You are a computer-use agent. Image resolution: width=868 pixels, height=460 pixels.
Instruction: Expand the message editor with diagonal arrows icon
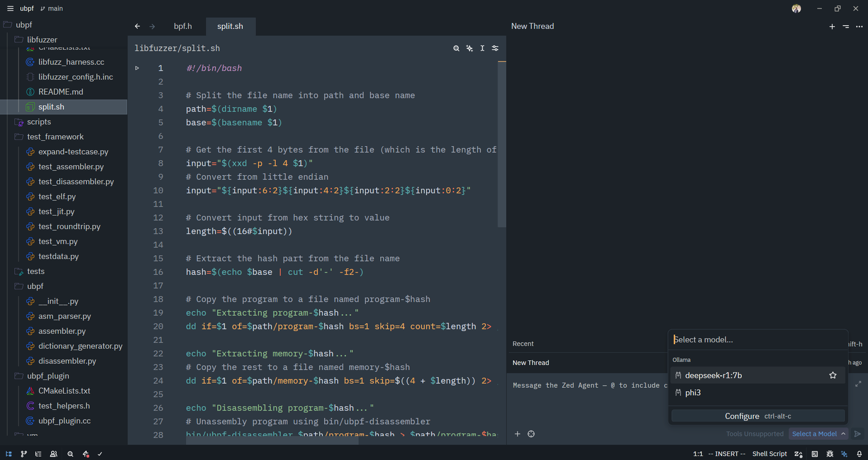pyautogui.click(x=858, y=384)
